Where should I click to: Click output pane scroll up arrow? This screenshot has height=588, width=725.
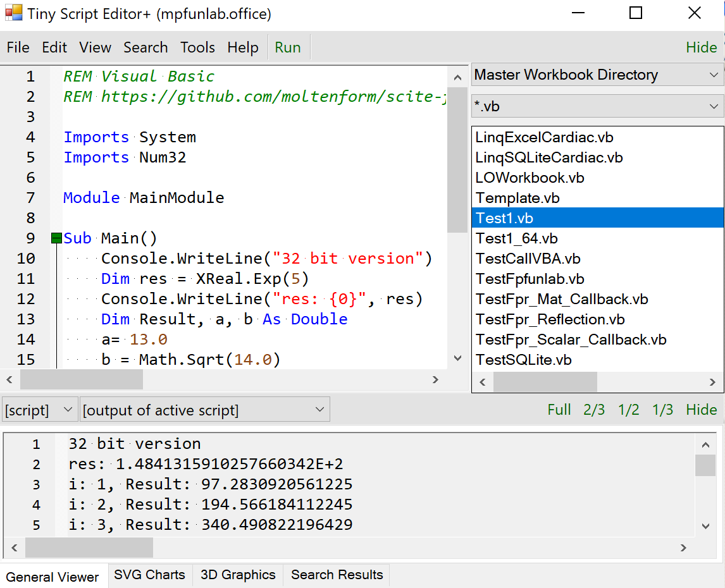(x=705, y=445)
